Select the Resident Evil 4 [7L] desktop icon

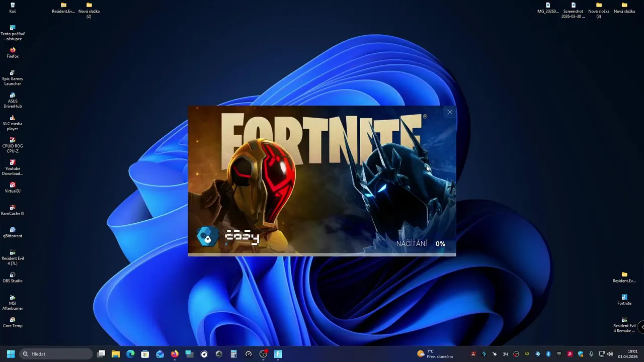click(13, 257)
